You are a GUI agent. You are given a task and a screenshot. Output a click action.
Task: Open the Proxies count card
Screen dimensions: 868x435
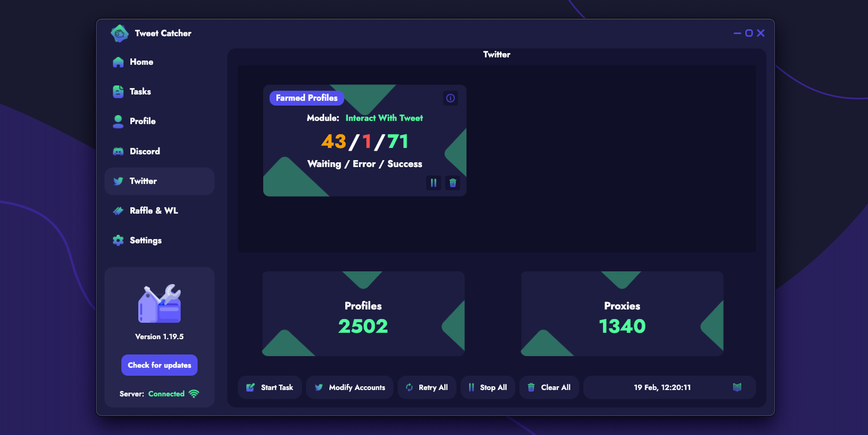coord(622,314)
